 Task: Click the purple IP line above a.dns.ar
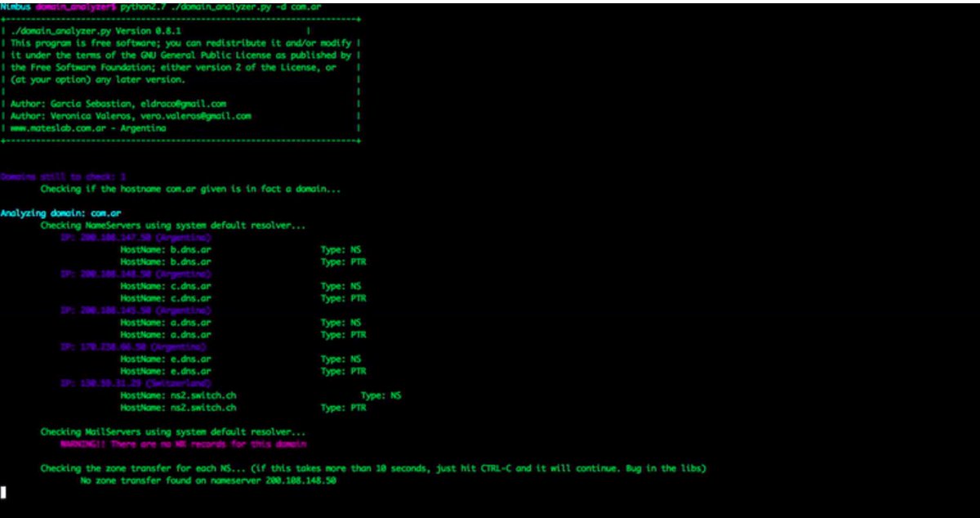136,310
